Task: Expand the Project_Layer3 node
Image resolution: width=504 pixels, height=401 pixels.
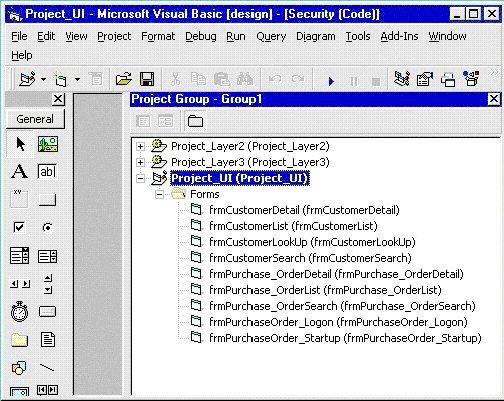Action: click(x=140, y=162)
